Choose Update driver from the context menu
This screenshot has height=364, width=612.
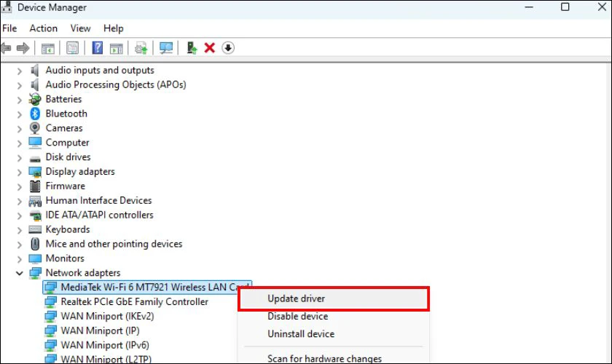(x=296, y=298)
